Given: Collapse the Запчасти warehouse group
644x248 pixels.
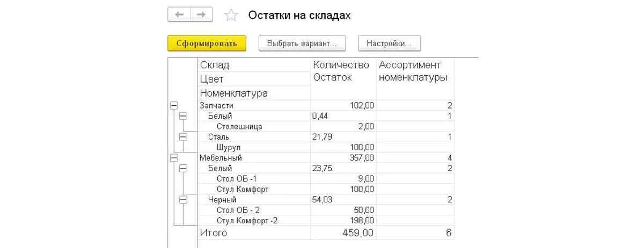Looking at the screenshot, I should point(173,106).
